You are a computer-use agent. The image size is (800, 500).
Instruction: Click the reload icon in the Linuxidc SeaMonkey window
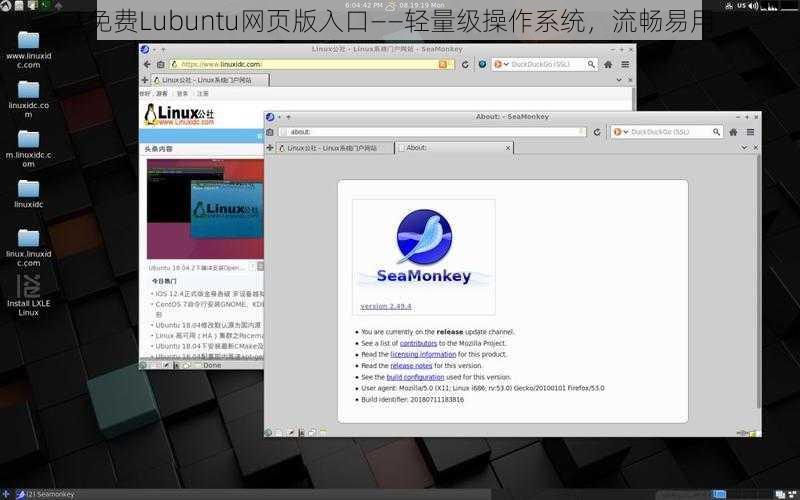point(465,64)
